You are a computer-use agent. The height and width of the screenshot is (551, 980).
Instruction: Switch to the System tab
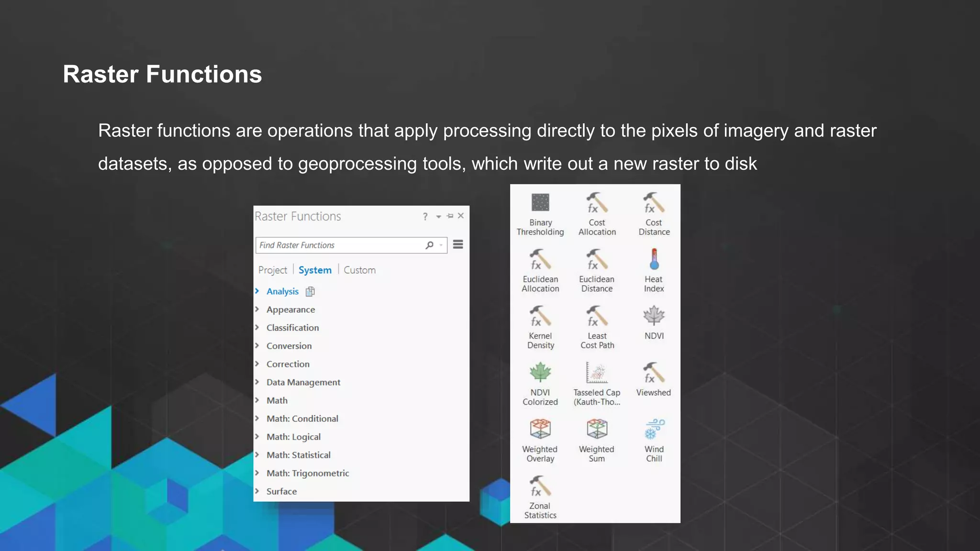pyautogui.click(x=315, y=270)
